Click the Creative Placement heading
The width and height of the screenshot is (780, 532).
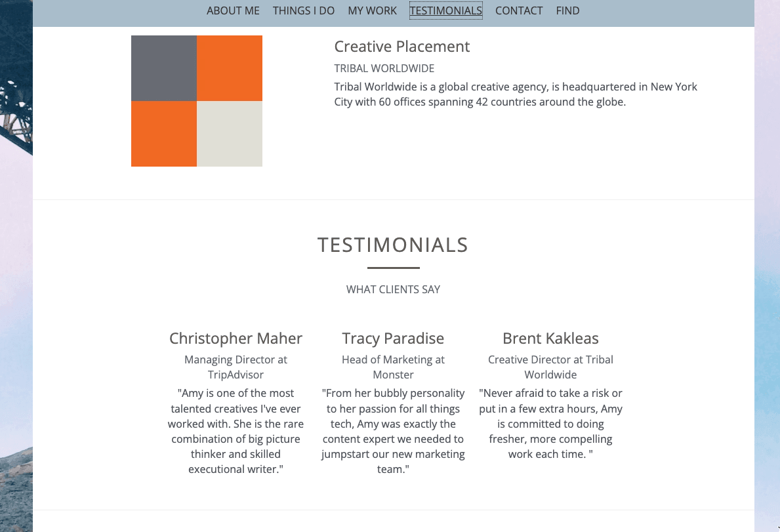pos(401,47)
